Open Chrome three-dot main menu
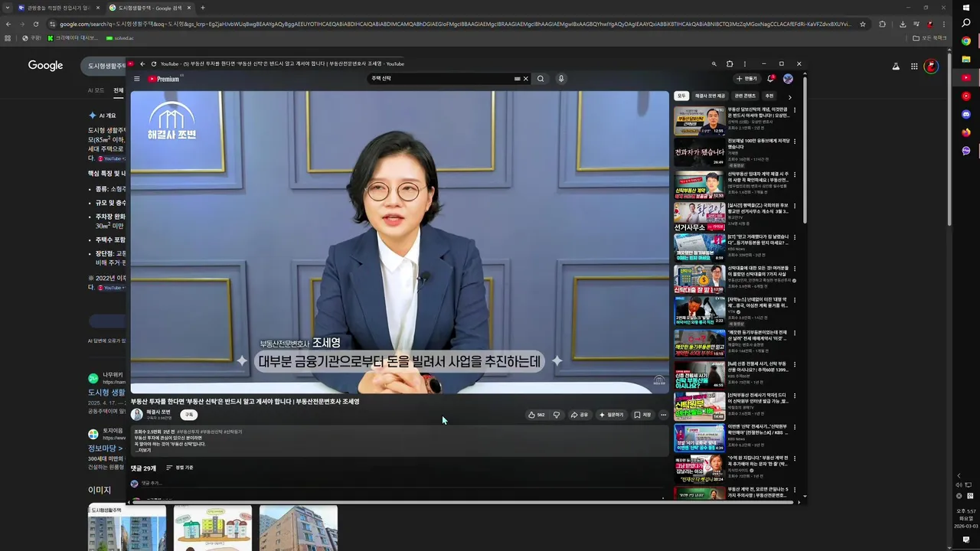980x551 pixels. tap(943, 24)
